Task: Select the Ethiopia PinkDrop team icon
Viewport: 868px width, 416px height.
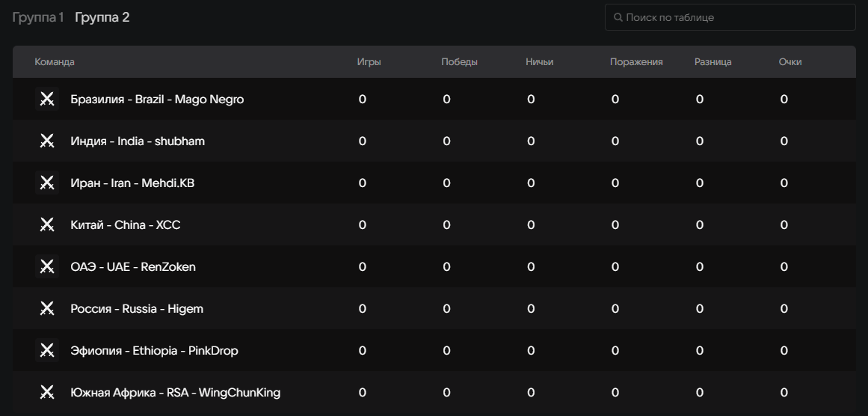Action: point(47,351)
